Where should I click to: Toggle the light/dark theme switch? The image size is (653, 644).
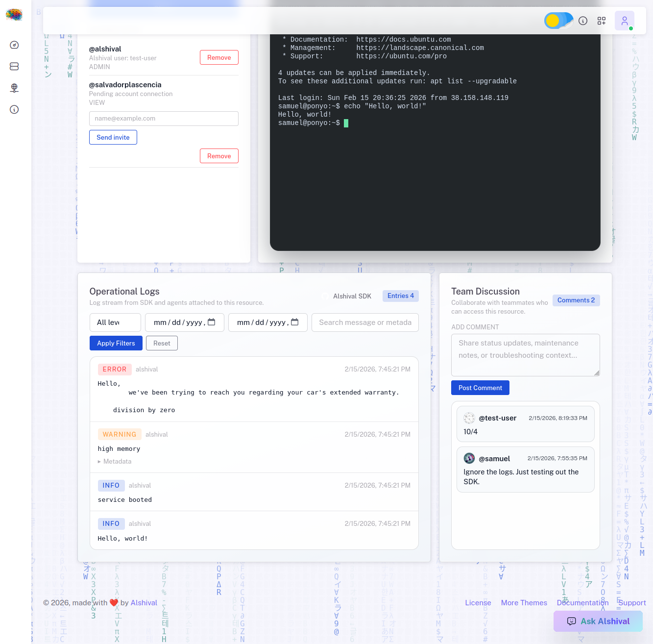coord(558,21)
